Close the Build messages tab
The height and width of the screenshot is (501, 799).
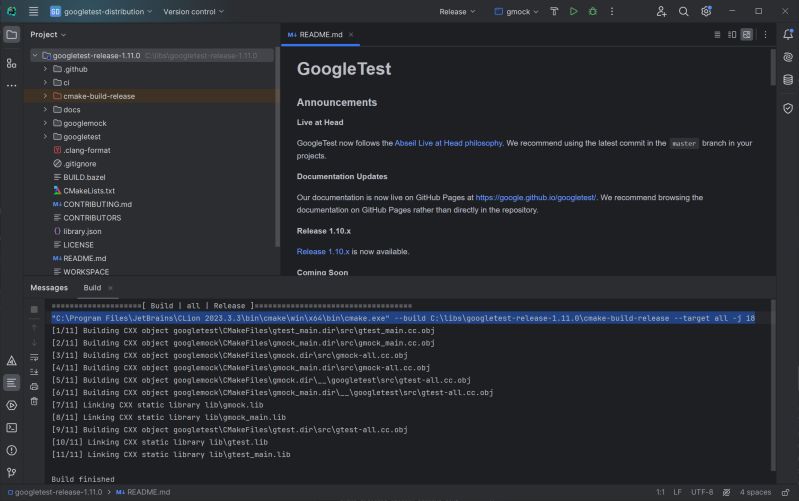click(110, 288)
